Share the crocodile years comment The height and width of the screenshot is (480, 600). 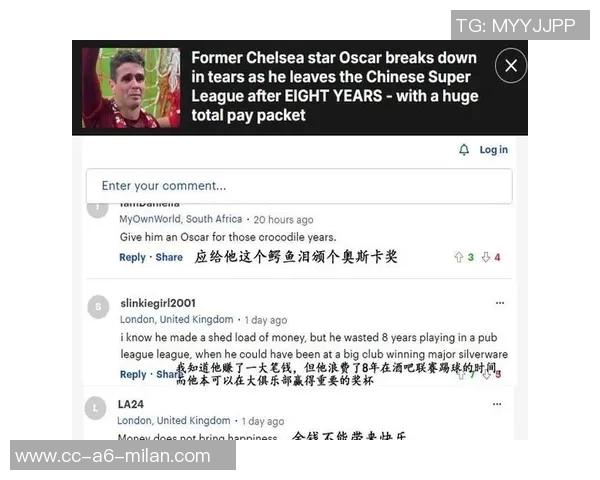pos(169,257)
